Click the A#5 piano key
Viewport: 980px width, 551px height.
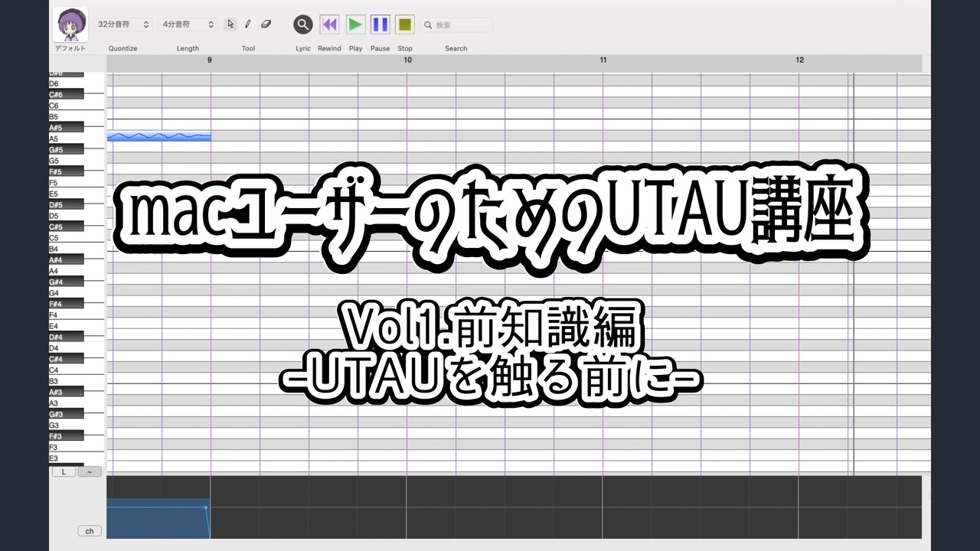67,128
